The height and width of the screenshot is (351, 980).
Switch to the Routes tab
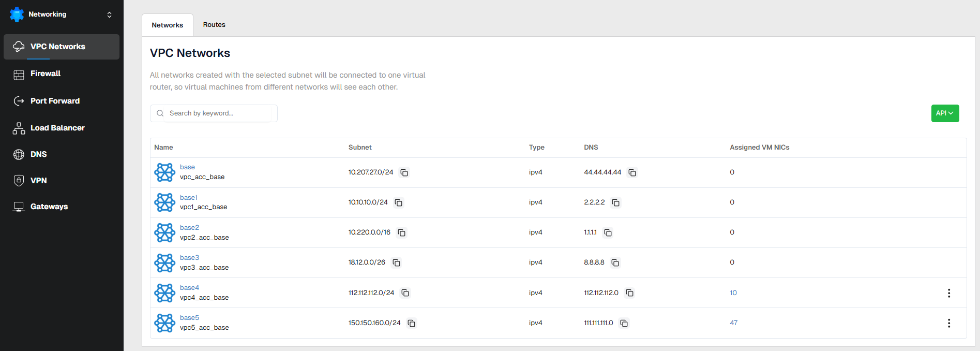(x=214, y=25)
